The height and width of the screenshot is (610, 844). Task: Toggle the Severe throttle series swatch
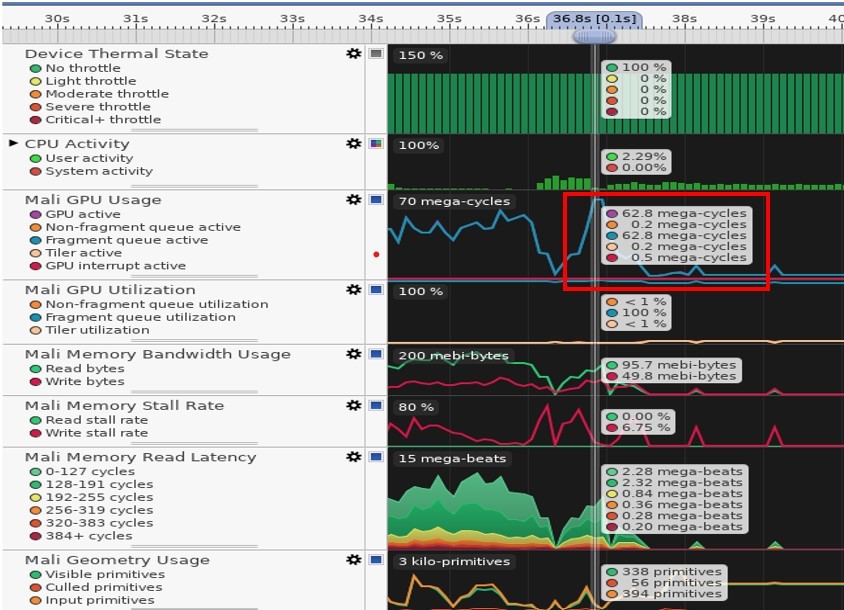click(36, 107)
